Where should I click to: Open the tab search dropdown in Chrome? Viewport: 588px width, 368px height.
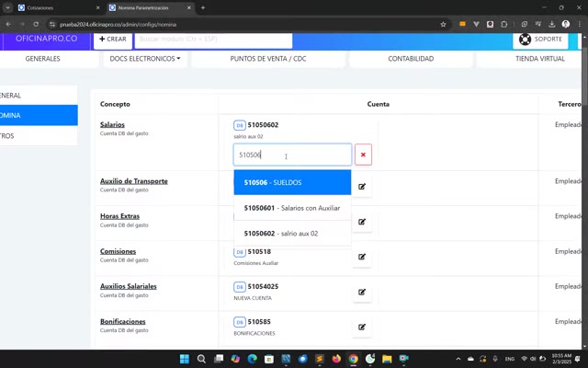(x=7, y=7)
